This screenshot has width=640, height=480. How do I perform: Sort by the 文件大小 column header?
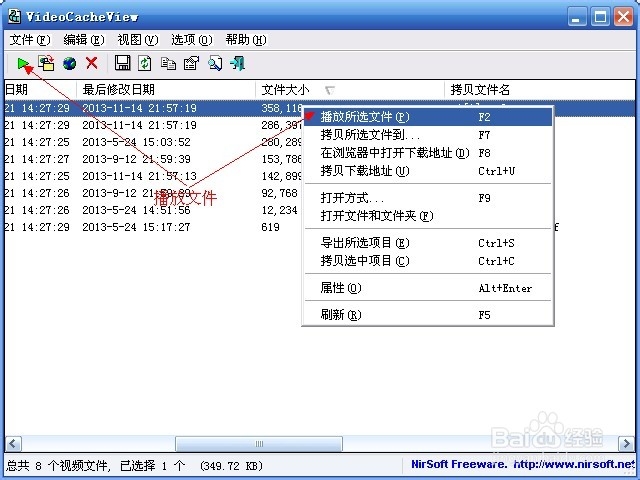point(350,89)
